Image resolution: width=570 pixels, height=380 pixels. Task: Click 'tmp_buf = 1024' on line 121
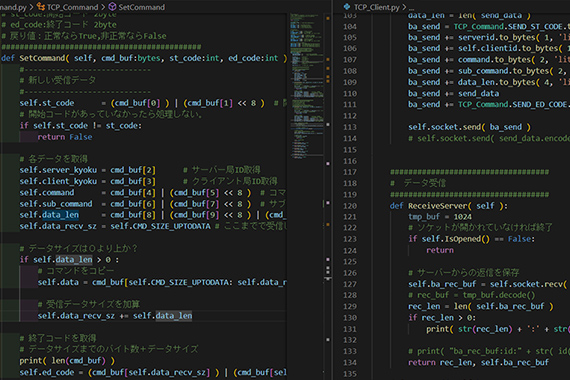440,217
